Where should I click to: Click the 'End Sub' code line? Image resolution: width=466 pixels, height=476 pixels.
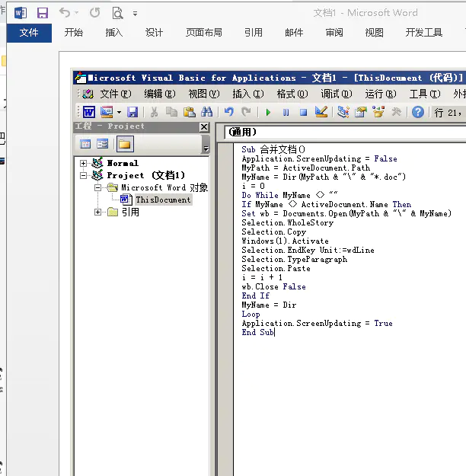(x=257, y=332)
